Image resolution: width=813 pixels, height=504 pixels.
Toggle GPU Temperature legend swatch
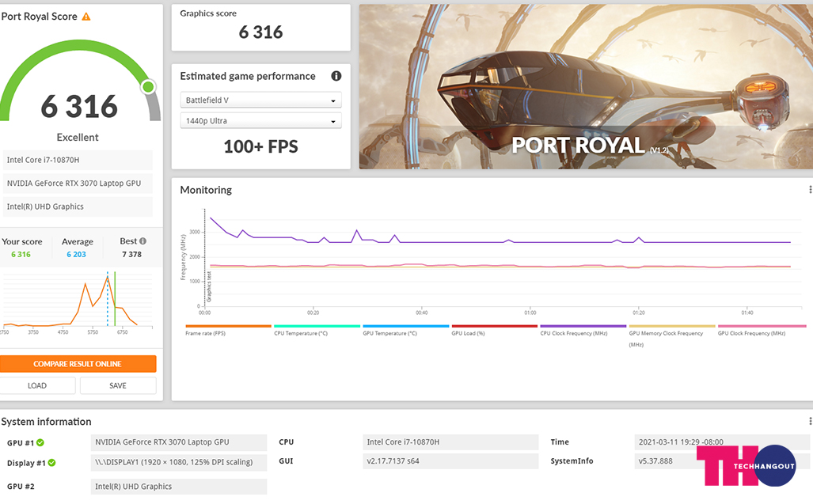pyautogui.click(x=405, y=326)
